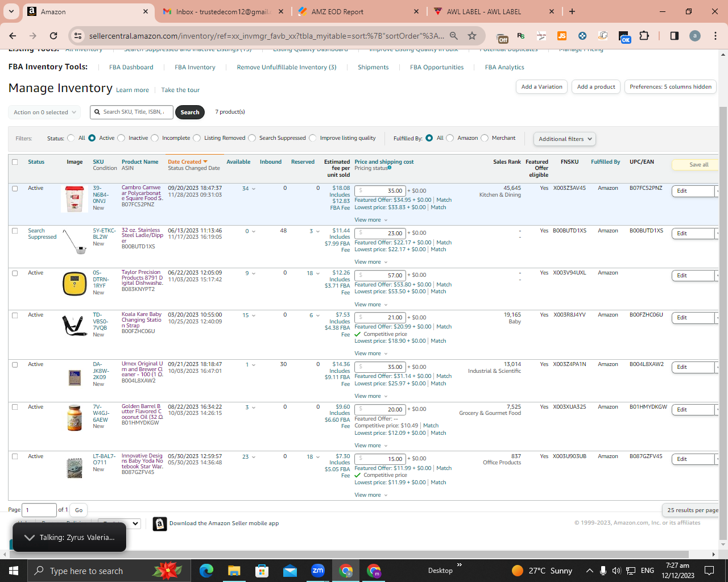
Task: Launch Microsoft Edge from the taskbar
Action: [x=206, y=571]
